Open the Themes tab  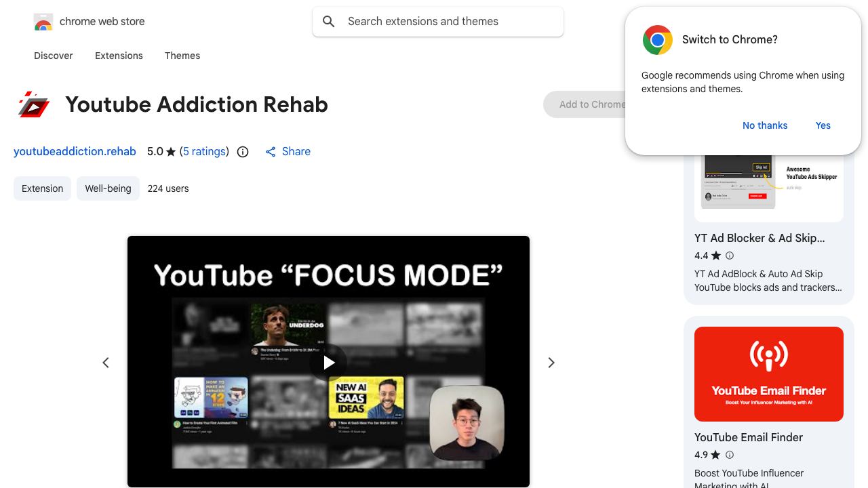(x=182, y=56)
